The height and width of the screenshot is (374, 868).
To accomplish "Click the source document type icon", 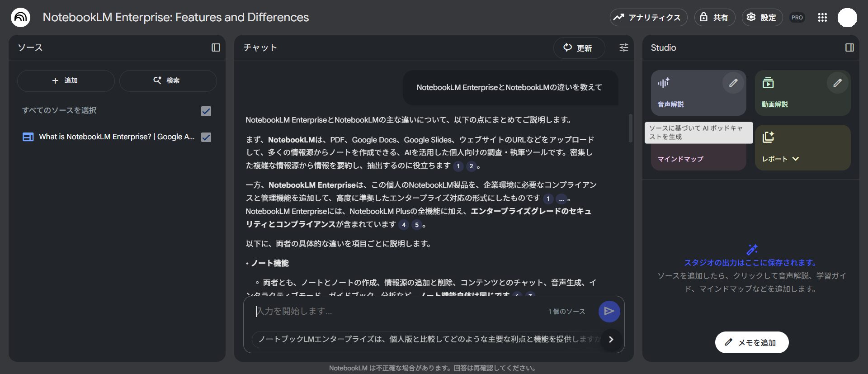I will point(28,137).
